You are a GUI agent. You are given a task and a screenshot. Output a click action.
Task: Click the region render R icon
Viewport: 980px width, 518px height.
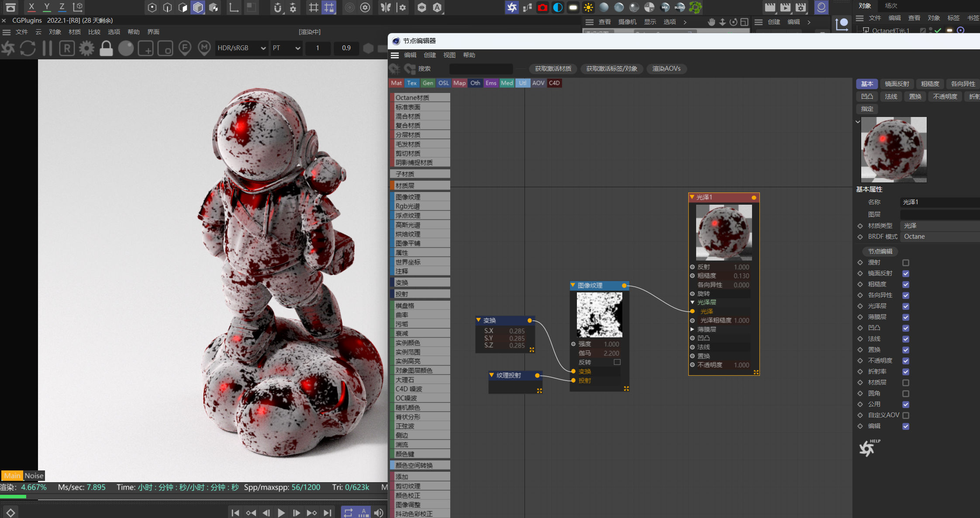pyautogui.click(x=67, y=48)
